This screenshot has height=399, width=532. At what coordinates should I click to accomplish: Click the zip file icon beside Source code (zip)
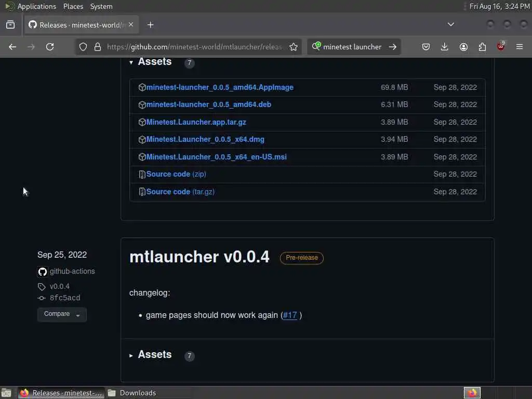tap(142, 175)
